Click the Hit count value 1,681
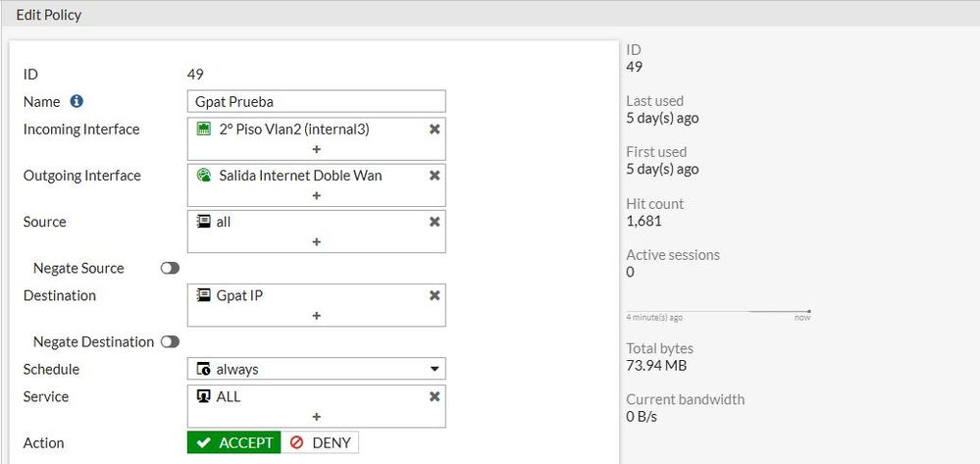This screenshot has width=980, height=464. pos(644,221)
